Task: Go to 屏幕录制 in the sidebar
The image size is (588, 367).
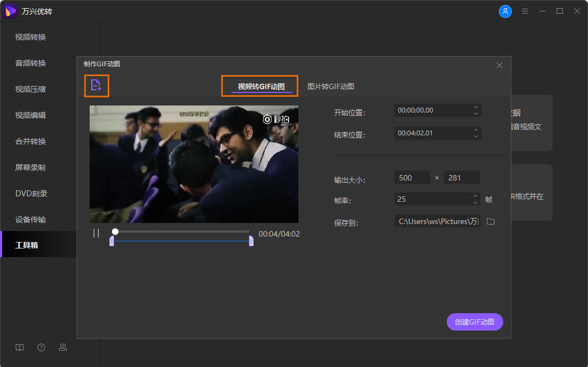Action: click(x=30, y=167)
